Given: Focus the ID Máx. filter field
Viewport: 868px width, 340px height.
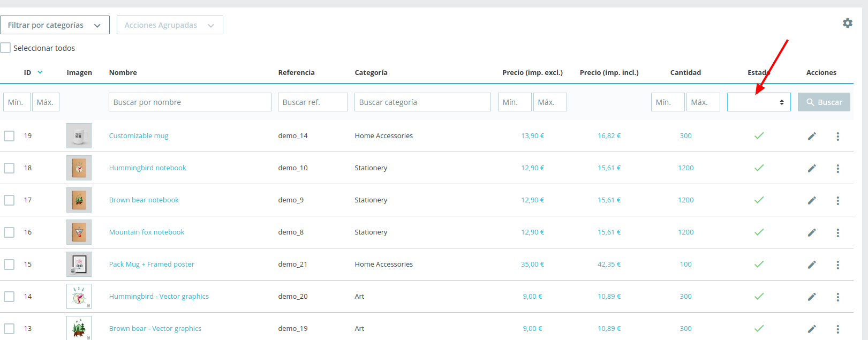Looking at the screenshot, I should (x=46, y=102).
